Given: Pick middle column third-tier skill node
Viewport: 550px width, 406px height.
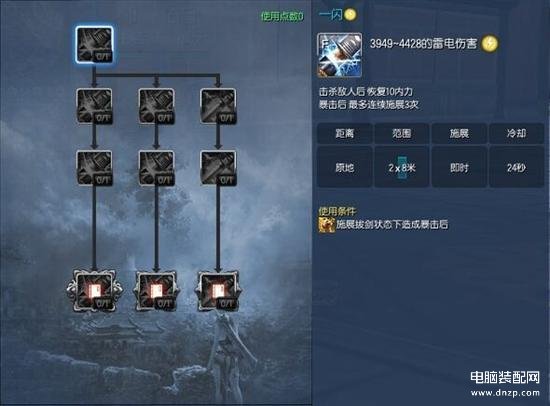Looking at the screenshot, I should [x=156, y=168].
